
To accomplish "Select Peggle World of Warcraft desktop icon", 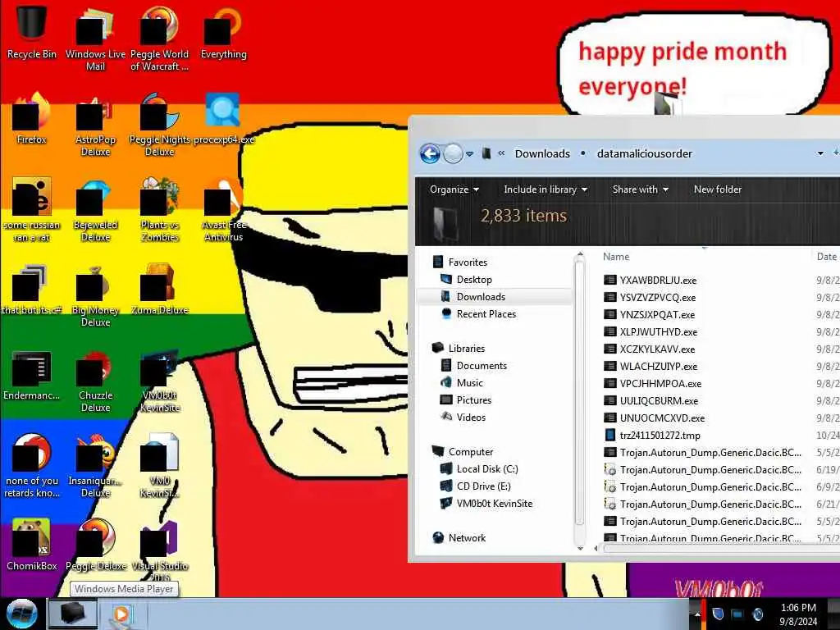I will point(159,38).
